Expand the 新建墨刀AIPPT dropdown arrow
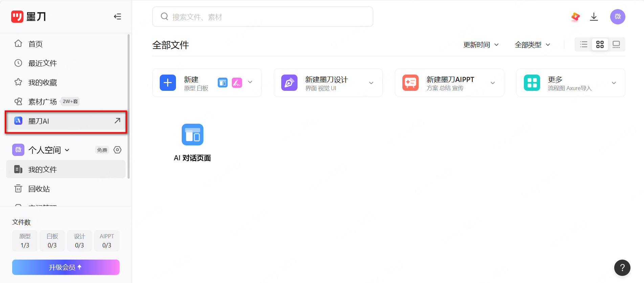Image resolution: width=644 pixels, height=283 pixels. pos(493,83)
